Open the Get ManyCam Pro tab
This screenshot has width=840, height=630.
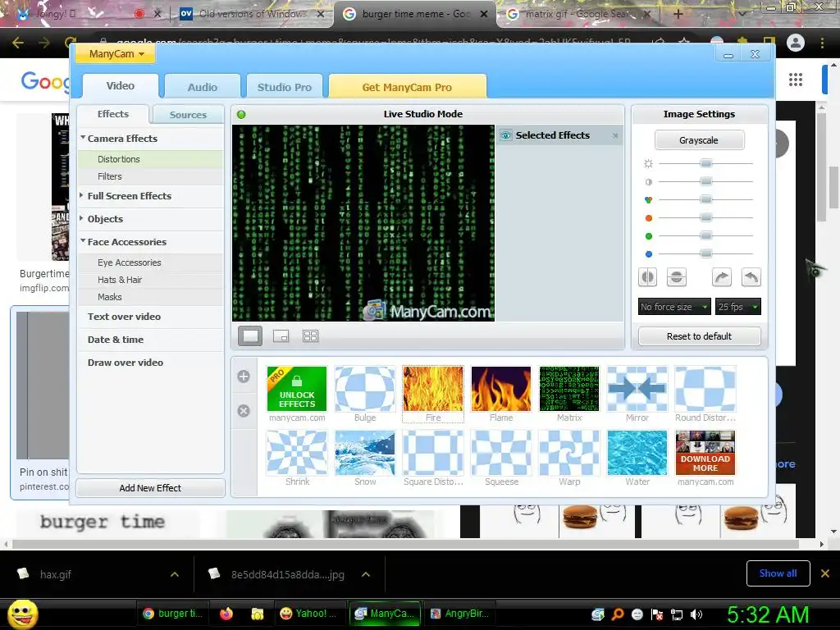407,87
